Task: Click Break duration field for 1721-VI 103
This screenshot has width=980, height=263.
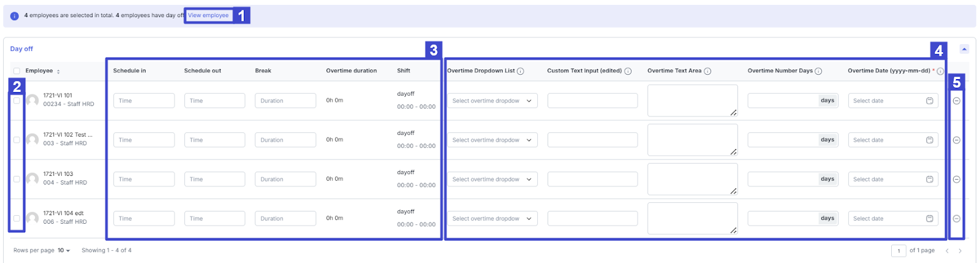Action: click(x=285, y=179)
